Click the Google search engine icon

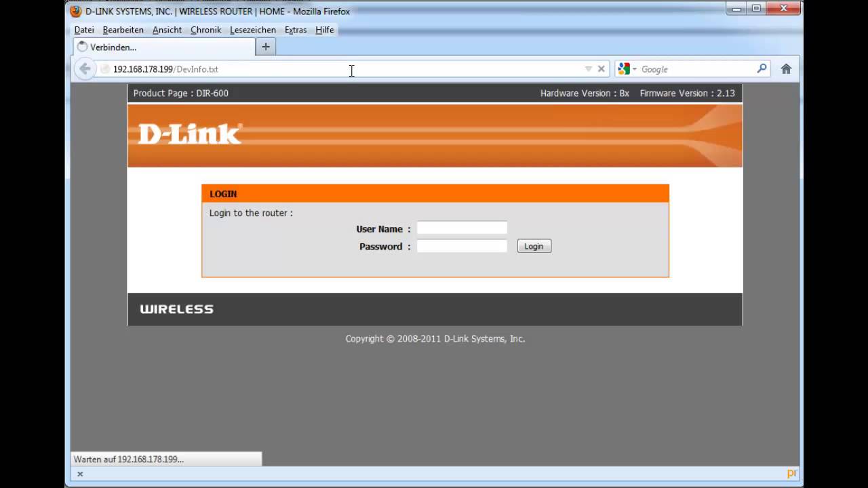pos(624,68)
